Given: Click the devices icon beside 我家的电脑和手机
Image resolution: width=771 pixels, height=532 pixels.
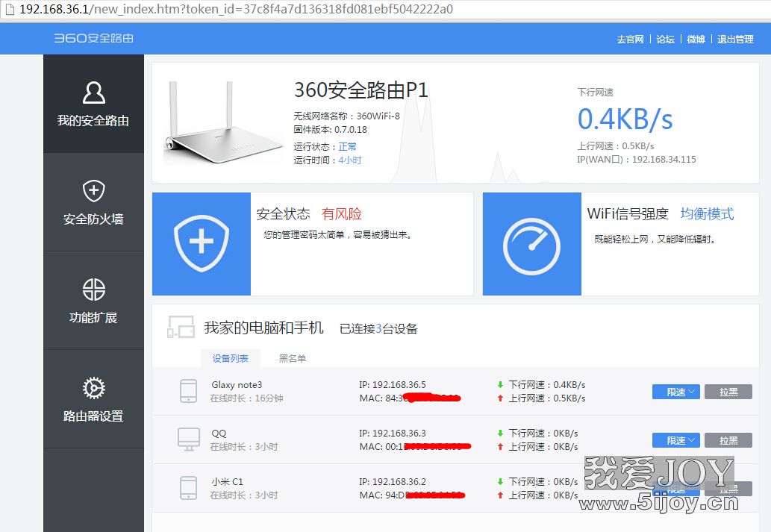Looking at the screenshot, I should coord(181,327).
